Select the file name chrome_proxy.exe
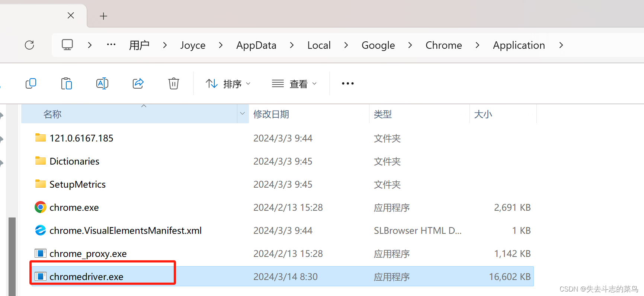 coord(88,254)
